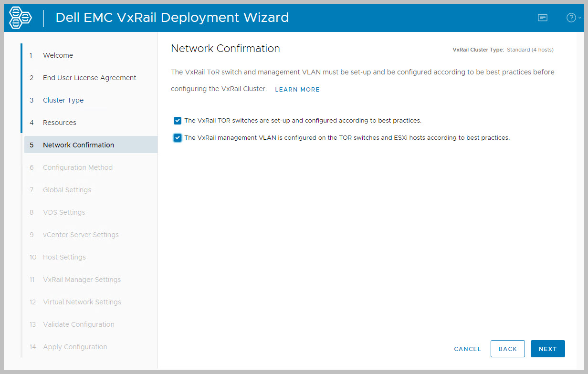This screenshot has height=374, width=588.
Task: Open vCenter Server Settings step
Action: (81, 235)
